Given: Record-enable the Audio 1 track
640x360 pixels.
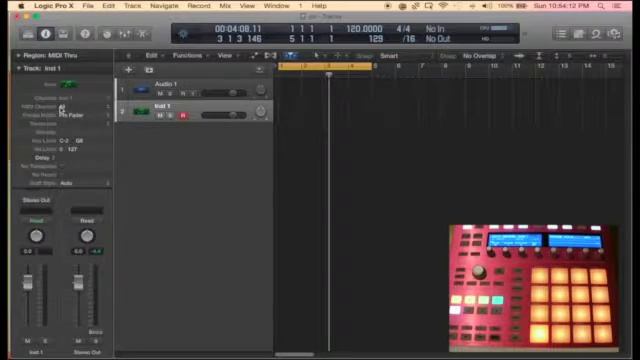Looking at the screenshot, I should tap(183, 94).
